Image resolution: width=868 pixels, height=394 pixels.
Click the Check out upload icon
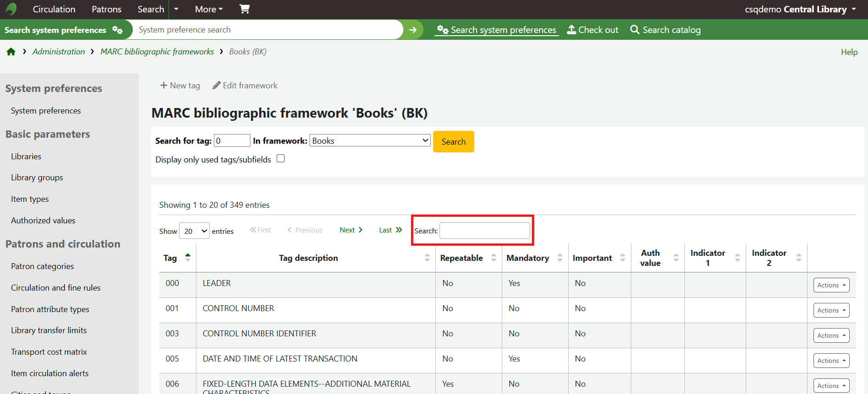(571, 30)
